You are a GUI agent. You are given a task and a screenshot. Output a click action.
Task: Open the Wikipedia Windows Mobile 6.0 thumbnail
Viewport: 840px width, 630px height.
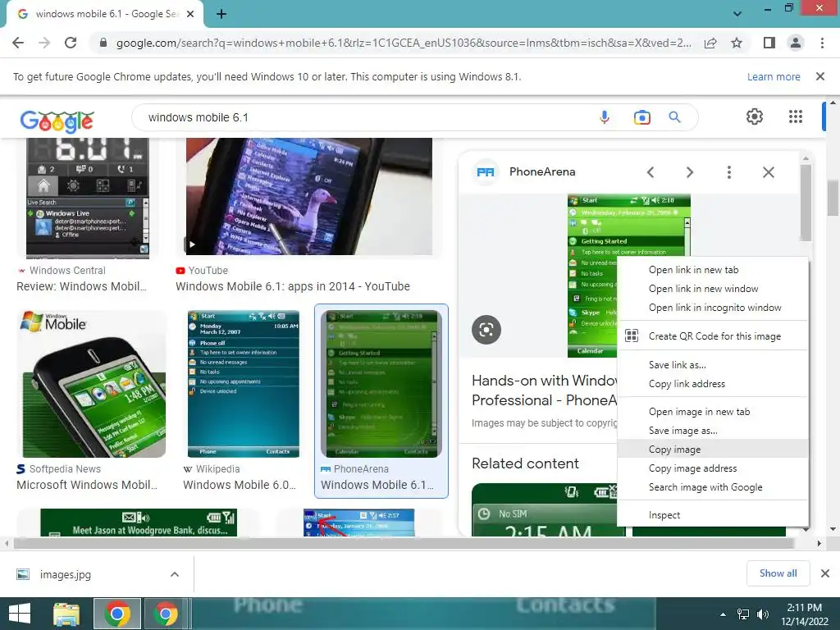point(243,384)
